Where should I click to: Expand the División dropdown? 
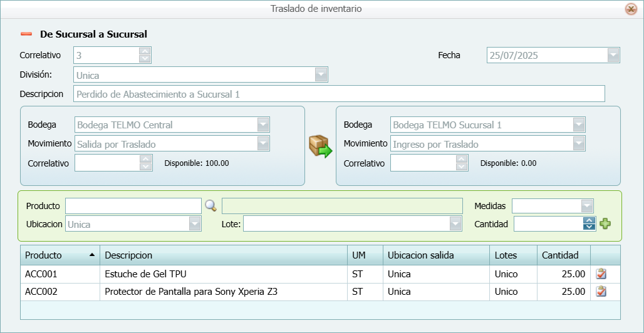(321, 75)
